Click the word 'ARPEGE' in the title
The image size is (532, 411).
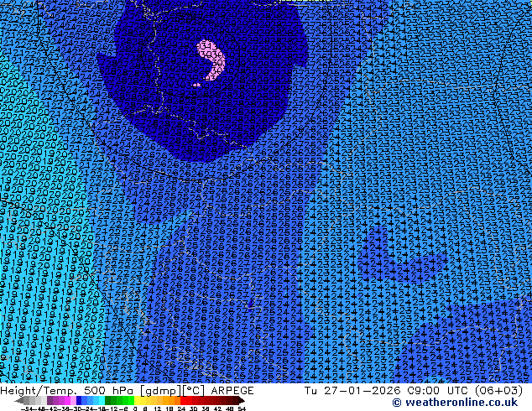(x=232, y=391)
